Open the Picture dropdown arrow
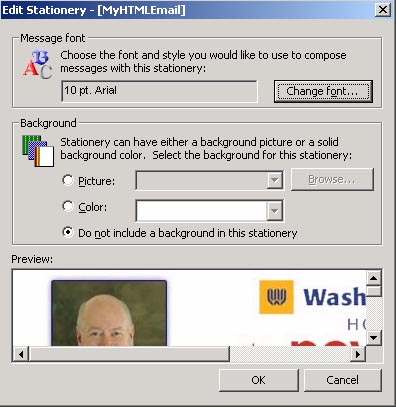 (275, 180)
